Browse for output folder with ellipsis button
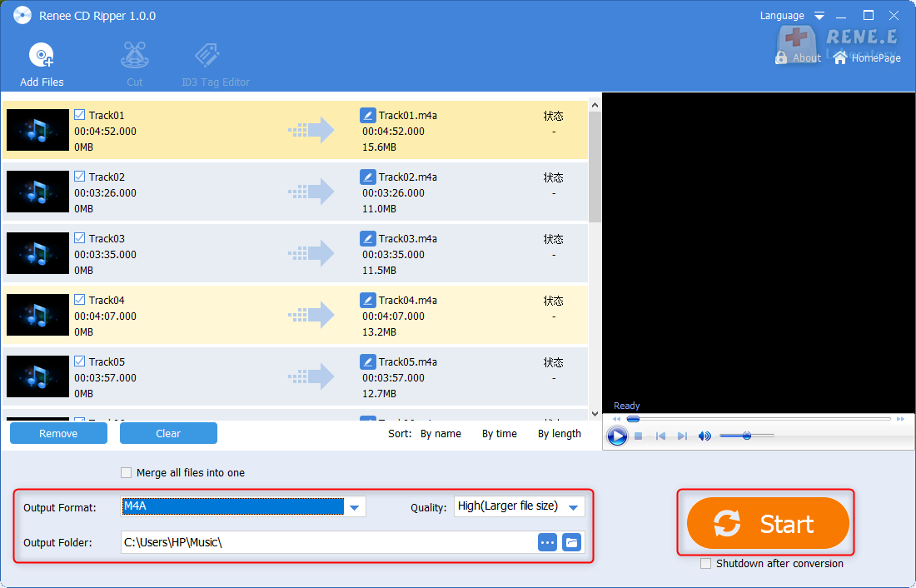916x588 pixels. click(547, 542)
